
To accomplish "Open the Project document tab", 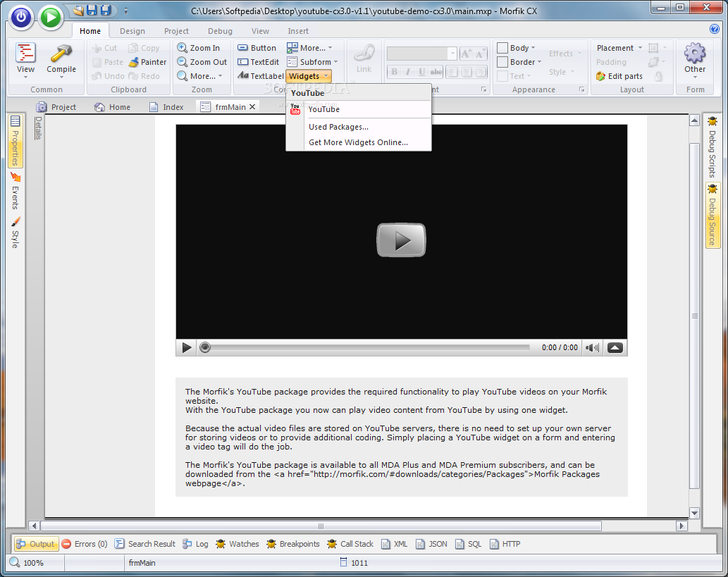I will (x=56, y=107).
